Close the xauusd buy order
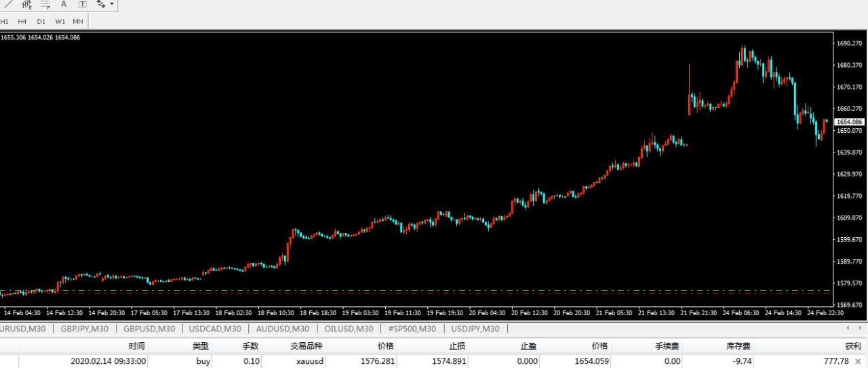 click(x=858, y=361)
